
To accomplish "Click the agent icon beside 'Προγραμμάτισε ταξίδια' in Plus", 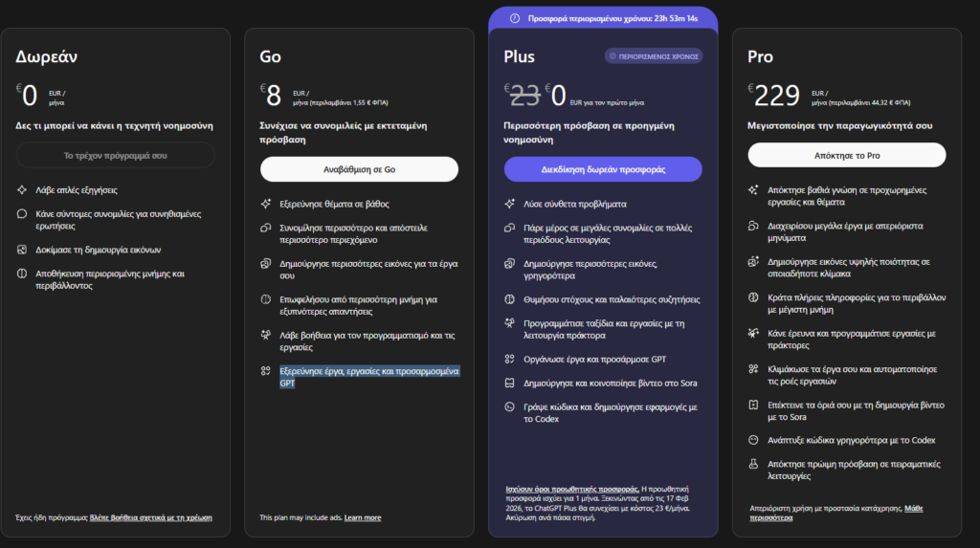I will coord(510,323).
